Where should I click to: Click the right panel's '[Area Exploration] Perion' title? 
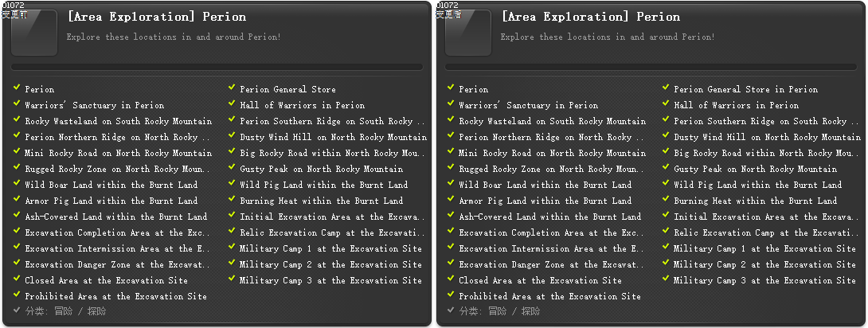(590, 17)
